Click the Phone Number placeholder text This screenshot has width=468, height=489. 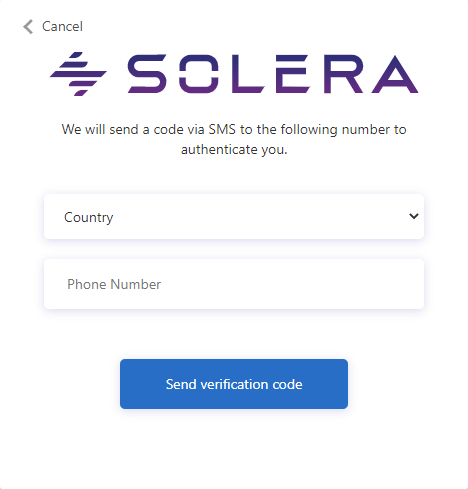[114, 284]
